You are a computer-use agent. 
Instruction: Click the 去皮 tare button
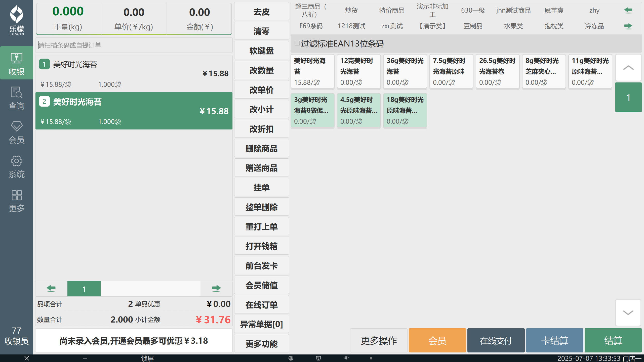click(x=262, y=12)
